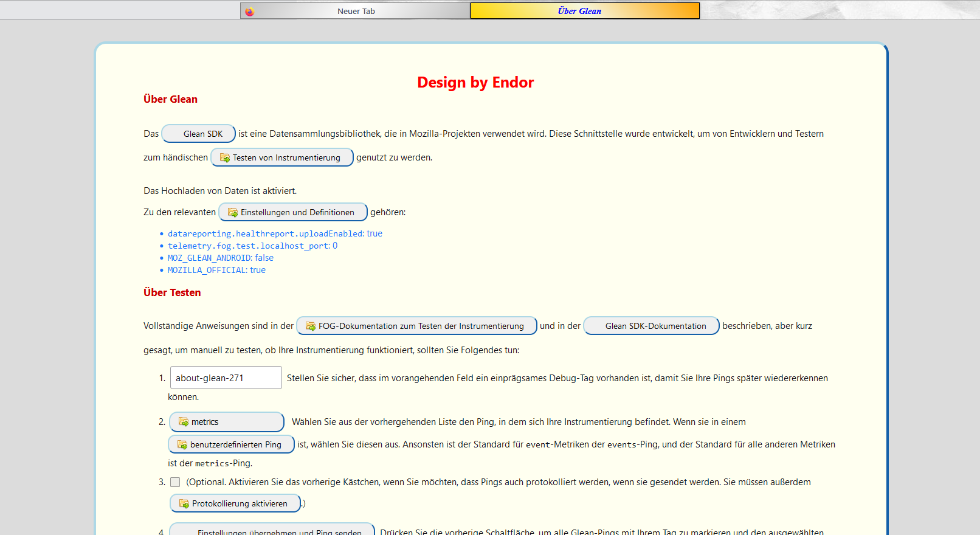
Task: Click the MOZ_GLEAN_ANDROID list entry
Action: point(220,258)
